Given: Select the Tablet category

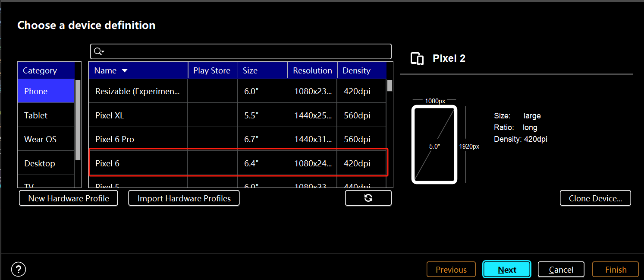Looking at the screenshot, I should (46, 115).
